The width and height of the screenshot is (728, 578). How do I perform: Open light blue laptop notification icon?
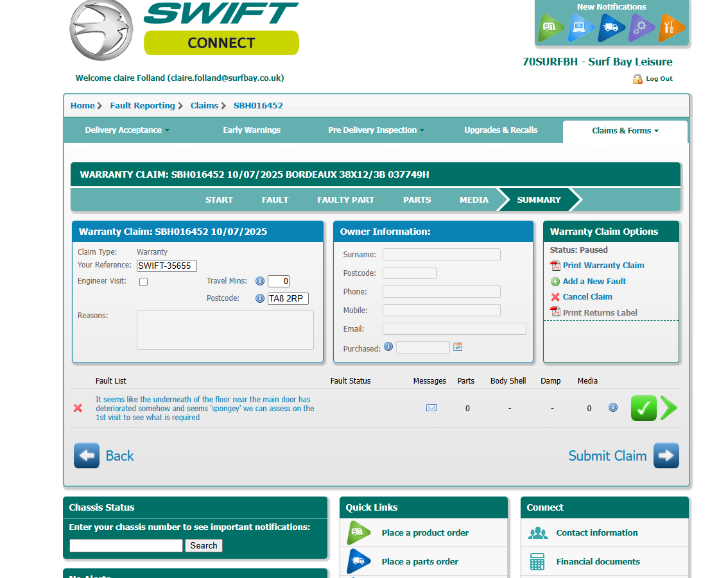pyautogui.click(x=581, y=28)
